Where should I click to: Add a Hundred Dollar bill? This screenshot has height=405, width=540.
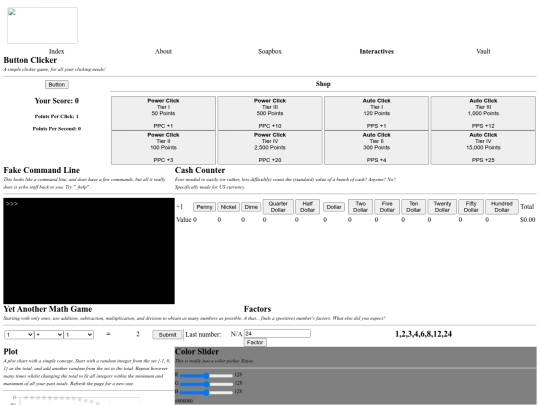point(502,207)
